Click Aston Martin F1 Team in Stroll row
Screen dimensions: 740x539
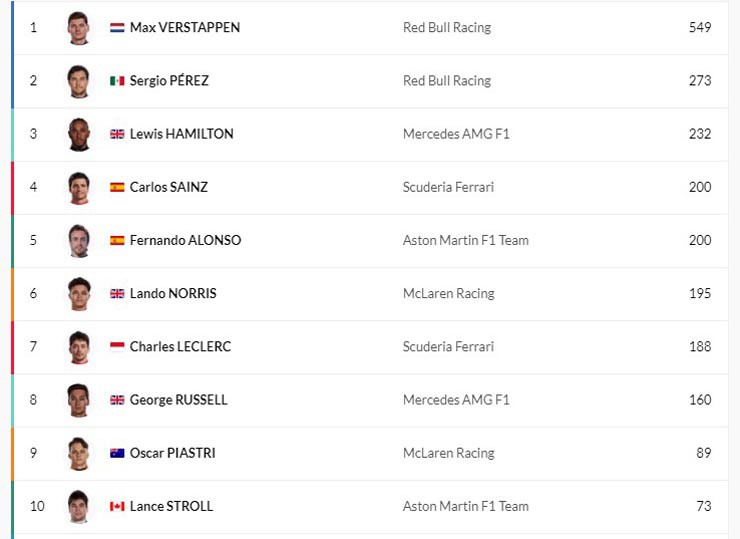pos(465,506)
